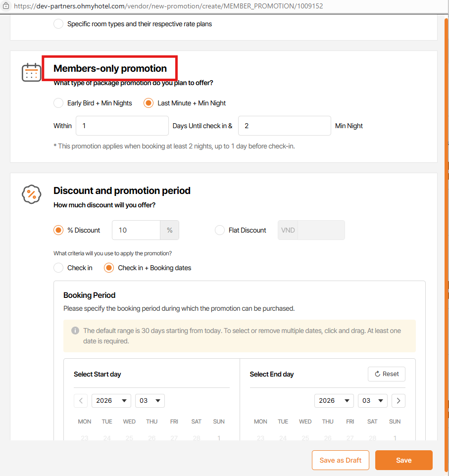Select Last Minute + Min Night option

pyautogui.click(x=149, y=103)
